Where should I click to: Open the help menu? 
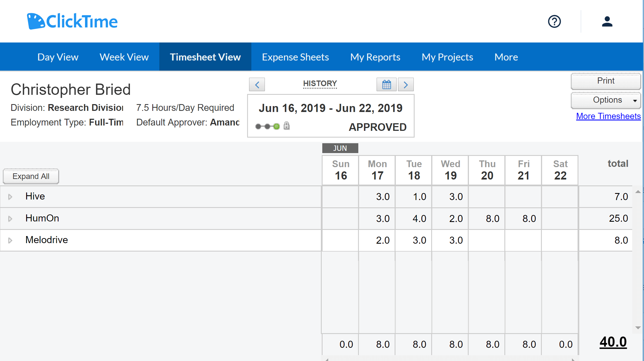tap(554, 21)
